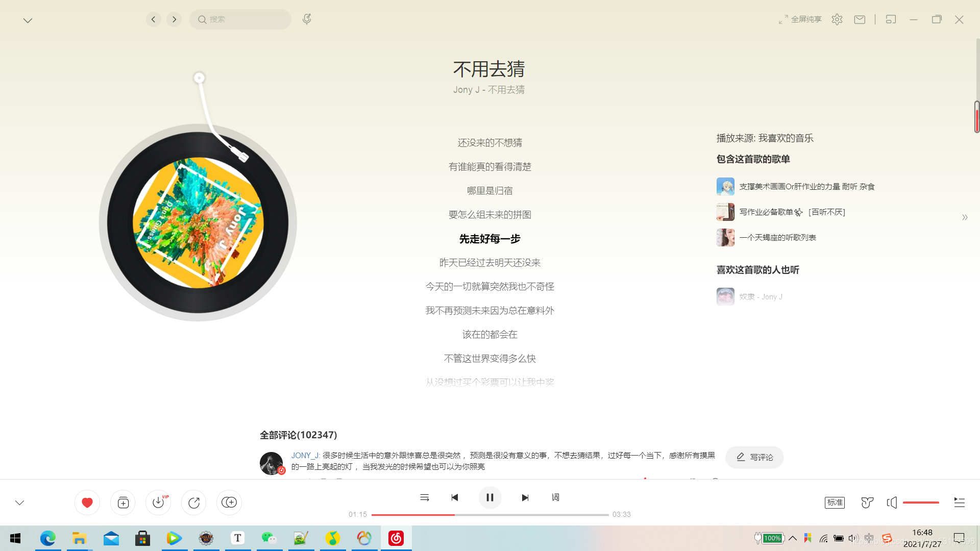The height and width of the screenshot is (551, 980).
Task: Open the play queue list icon
Action: [x=959, y=503]
